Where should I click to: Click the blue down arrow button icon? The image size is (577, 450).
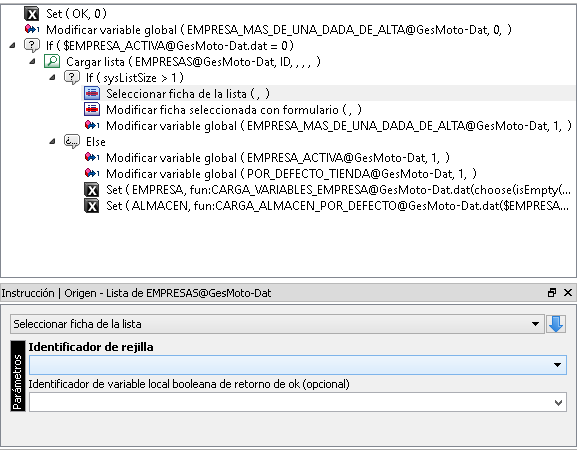pos(556,324)
